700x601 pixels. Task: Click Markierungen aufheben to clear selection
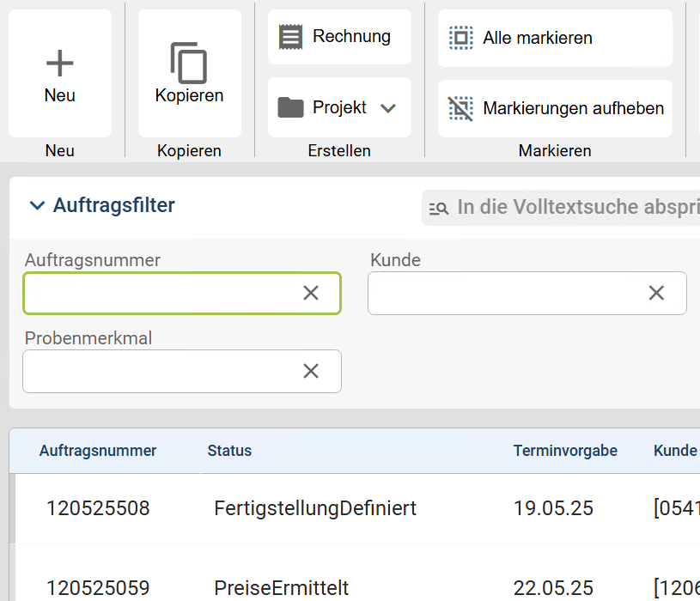click(x=554, y=108)
